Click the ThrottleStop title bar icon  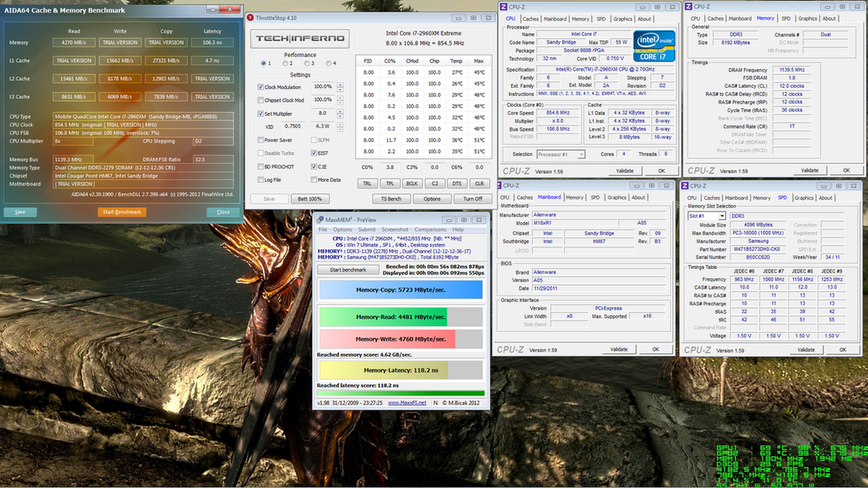250,17
